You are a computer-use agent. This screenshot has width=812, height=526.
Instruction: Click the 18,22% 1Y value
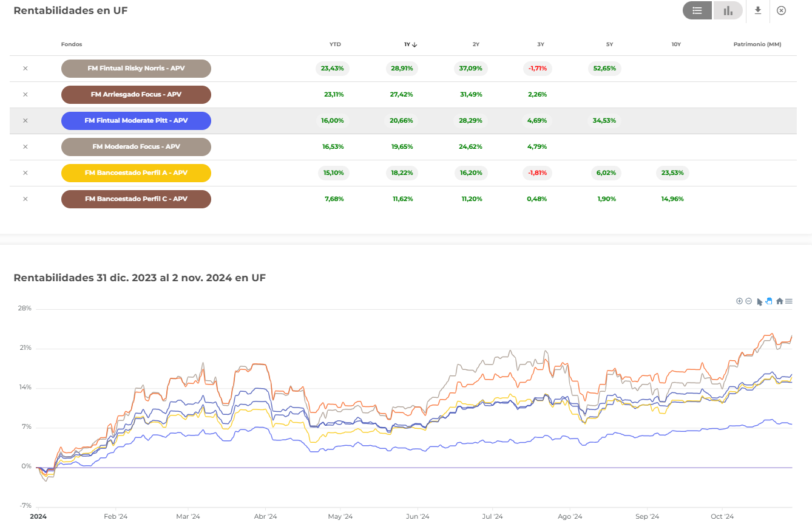[x=402, y=173]
